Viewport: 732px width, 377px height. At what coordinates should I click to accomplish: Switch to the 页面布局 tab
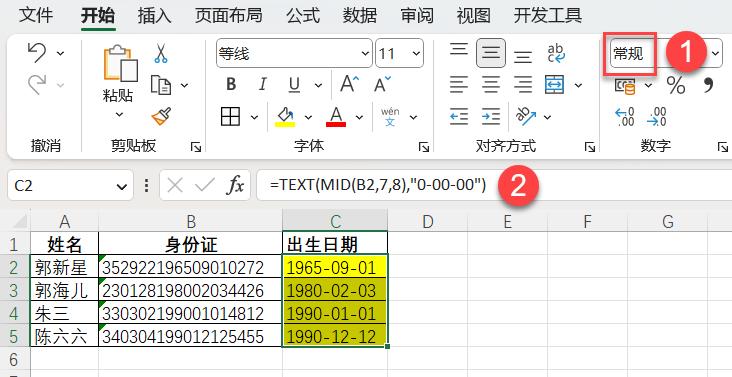pos(228,15)
